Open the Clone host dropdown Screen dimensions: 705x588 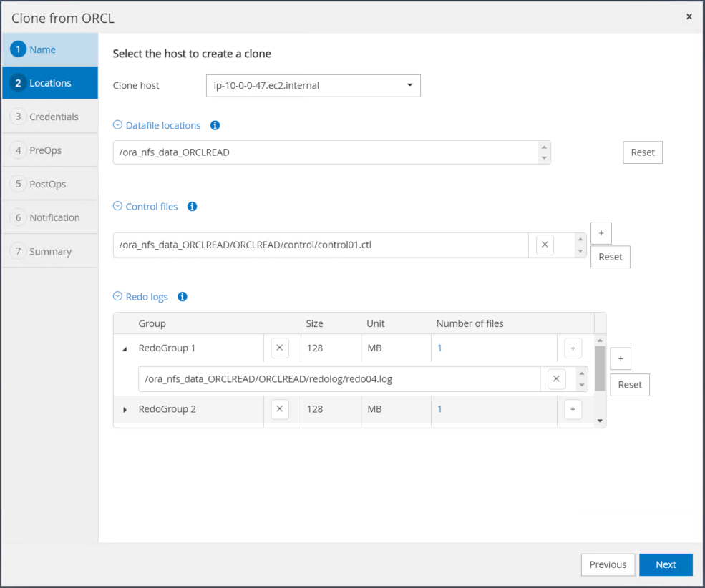coord(313,85)
